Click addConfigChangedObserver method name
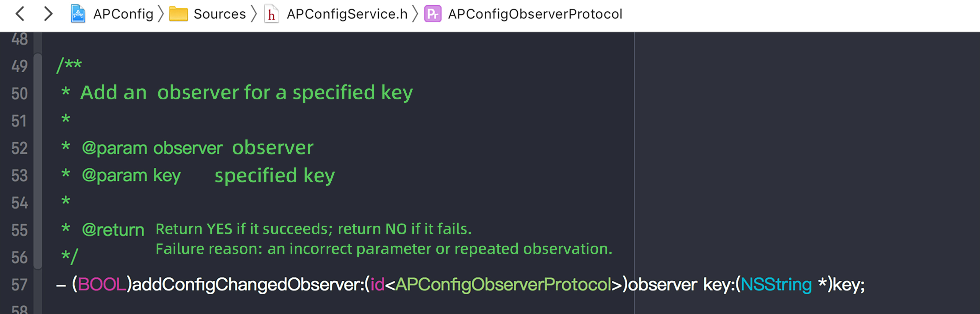The width and height of the screenshot is (980, 314). [247, 285]
